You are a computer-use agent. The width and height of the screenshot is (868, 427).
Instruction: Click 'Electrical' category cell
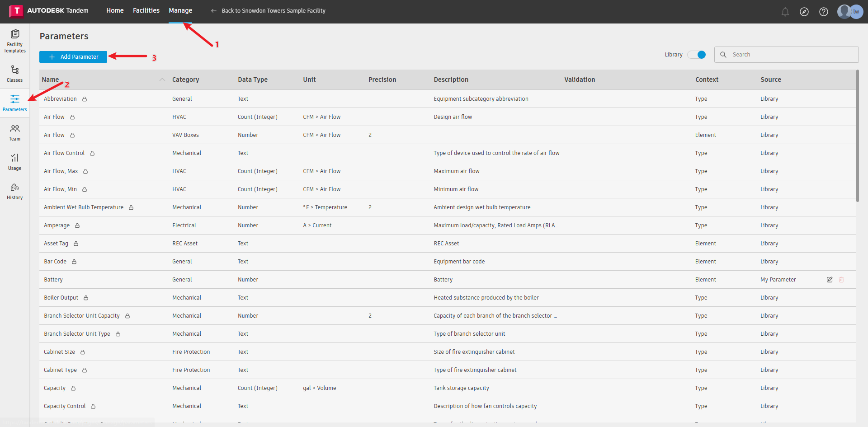[x=184, y=225]
